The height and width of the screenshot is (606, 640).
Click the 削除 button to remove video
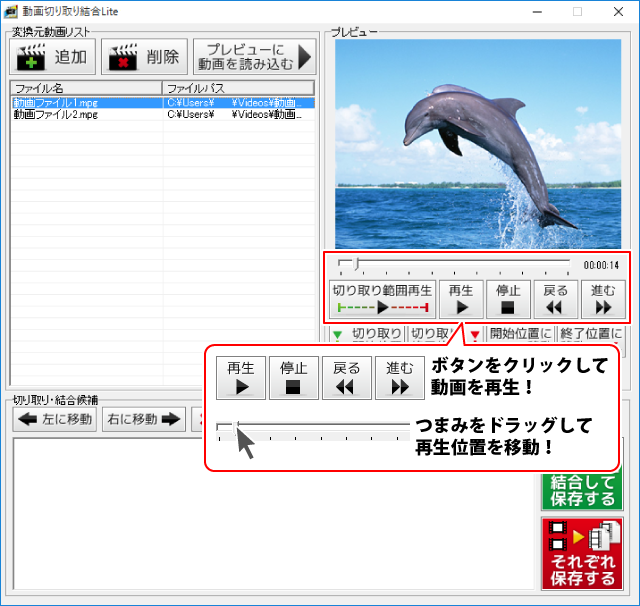(144, 57)
